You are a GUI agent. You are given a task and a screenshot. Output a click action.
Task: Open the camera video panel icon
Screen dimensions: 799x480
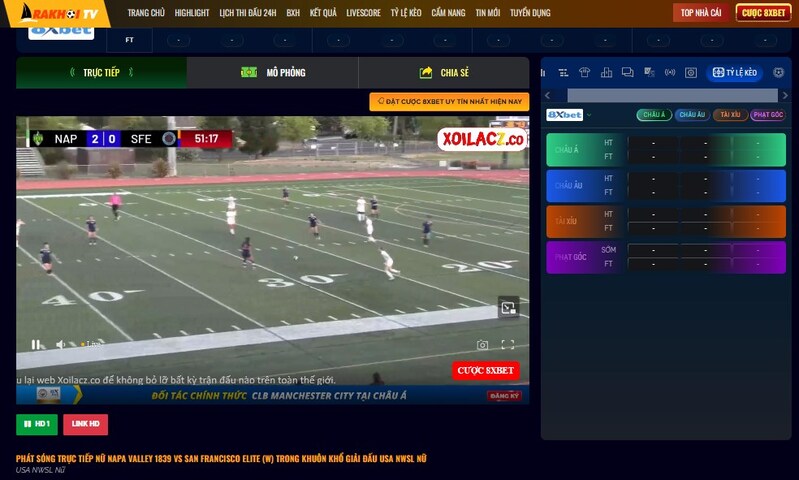690,73
